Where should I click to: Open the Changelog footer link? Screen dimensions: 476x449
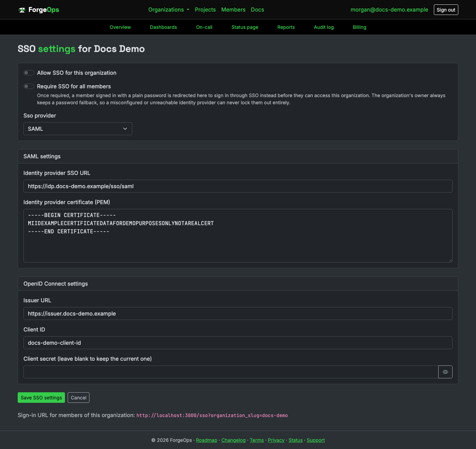(233, 440)
